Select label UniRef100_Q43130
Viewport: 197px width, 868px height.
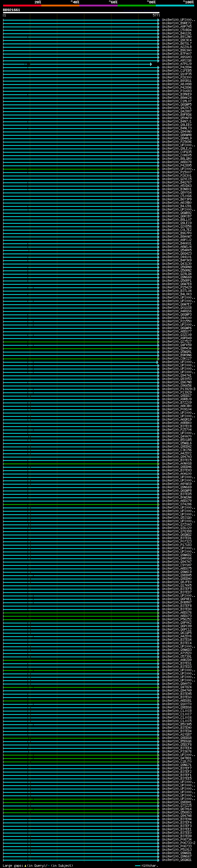176,264
